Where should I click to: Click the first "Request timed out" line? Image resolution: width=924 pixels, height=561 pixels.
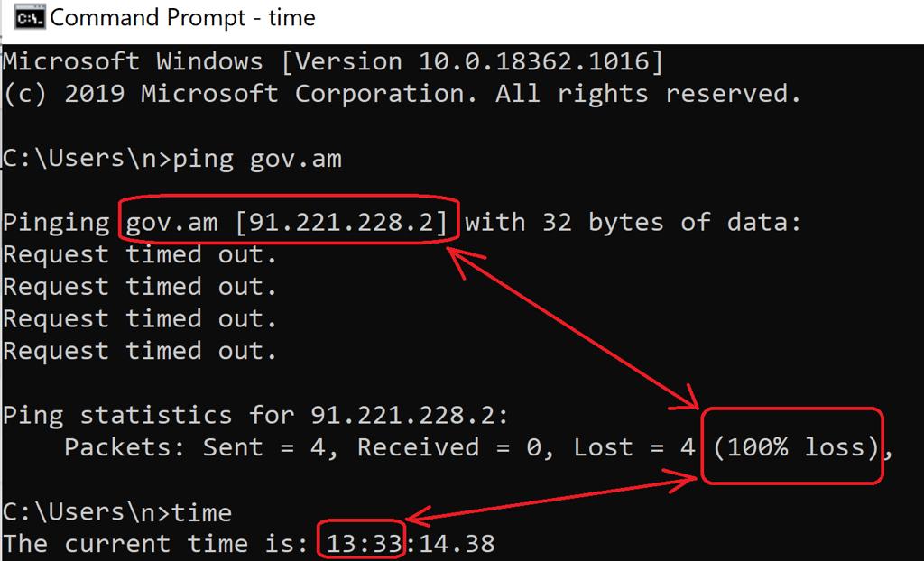pyautogui.click(x=140, y=255)
